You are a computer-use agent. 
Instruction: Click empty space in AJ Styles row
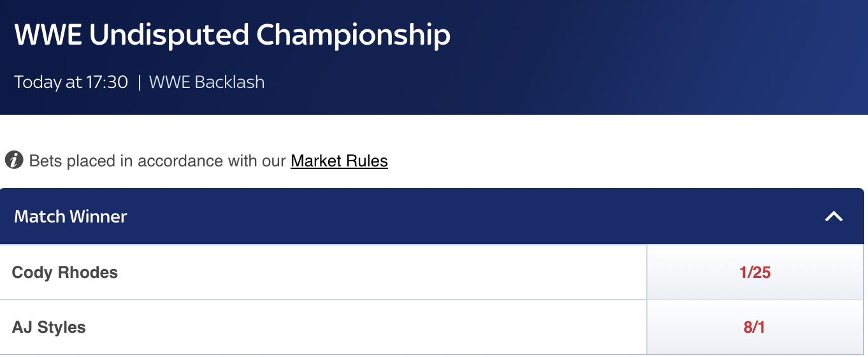coord(382,328)
